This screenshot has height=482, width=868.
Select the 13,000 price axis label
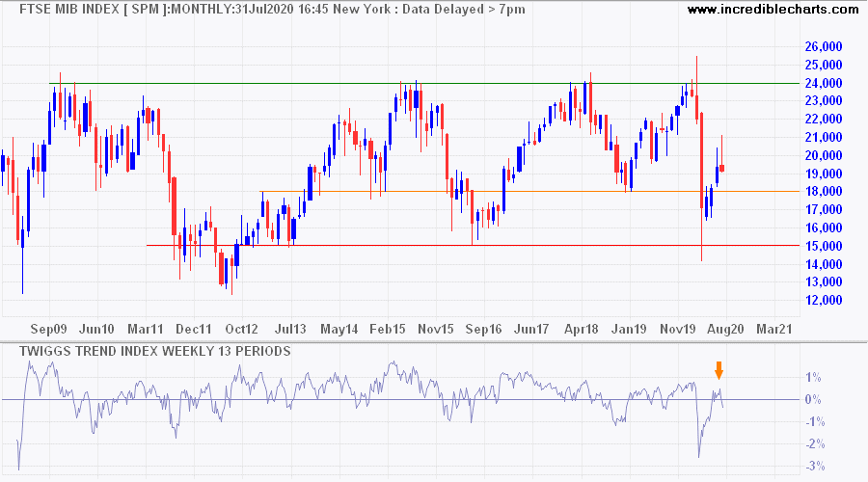click(x=824, y=282)
